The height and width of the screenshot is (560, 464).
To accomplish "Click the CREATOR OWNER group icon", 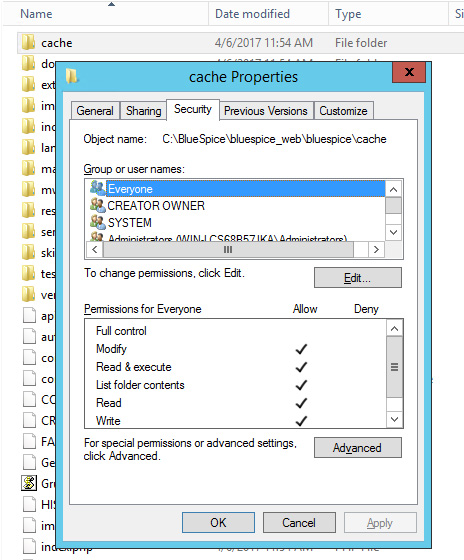I will tap(97, 205).
